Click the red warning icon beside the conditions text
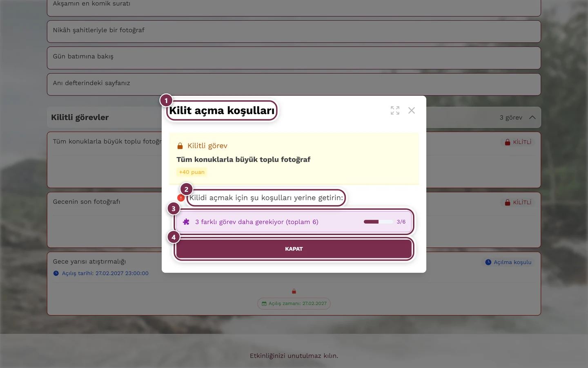This screenshot has height=368, width=588. [x=181, y=198]
